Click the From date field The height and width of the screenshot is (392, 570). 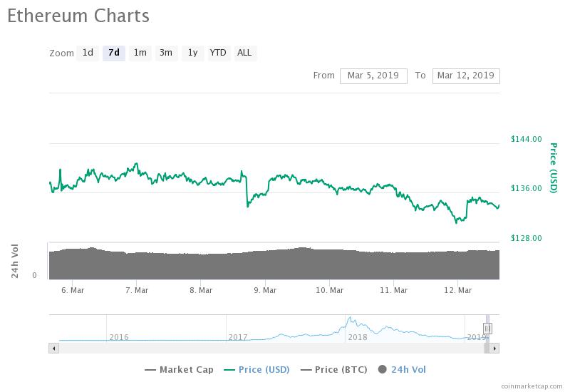(x=373, y=76)
